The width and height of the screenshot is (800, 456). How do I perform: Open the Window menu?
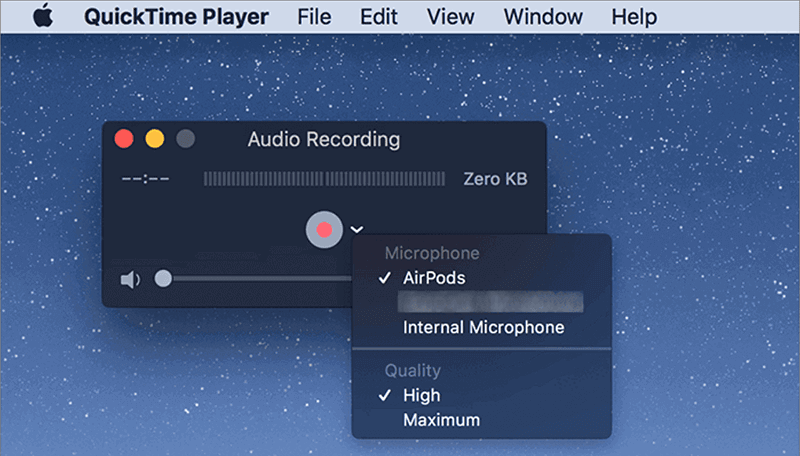pyautogui.click(x=543, y=17)
